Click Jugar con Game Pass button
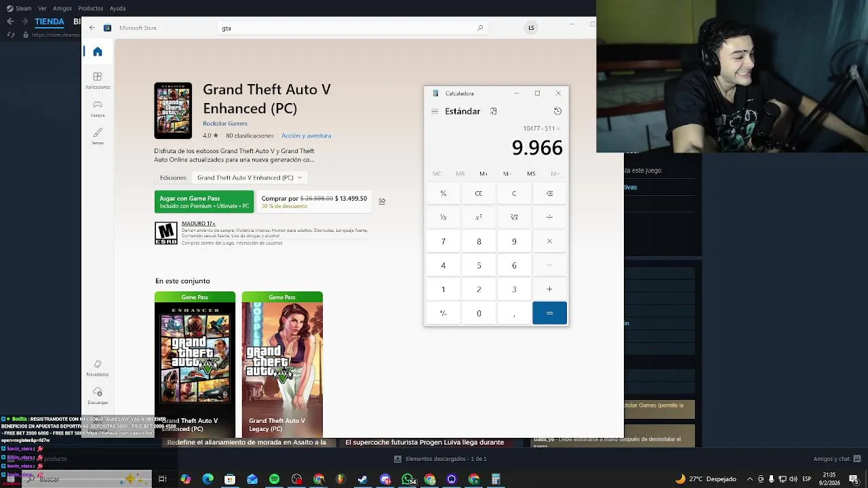Viewport: 868px width, 488px height. [x=204, y=201]
